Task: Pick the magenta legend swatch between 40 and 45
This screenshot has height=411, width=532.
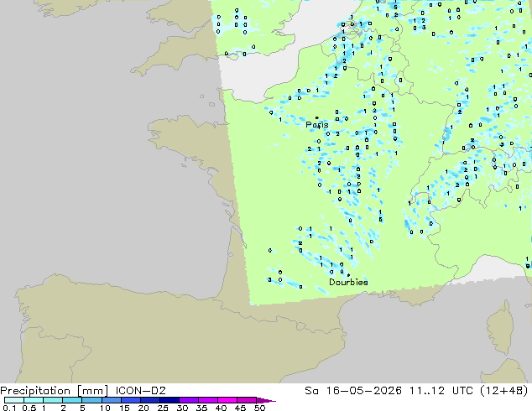Action: [x=227, y=400]
